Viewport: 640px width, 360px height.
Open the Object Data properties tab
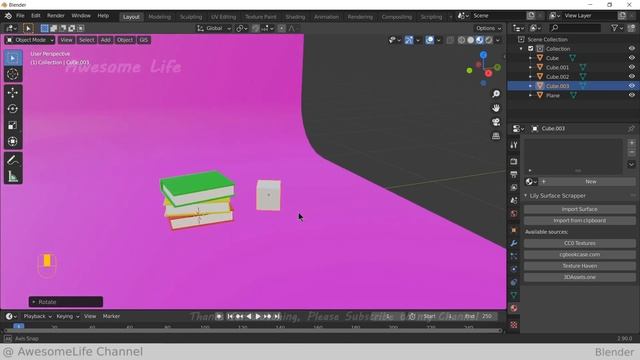[514, 295]
